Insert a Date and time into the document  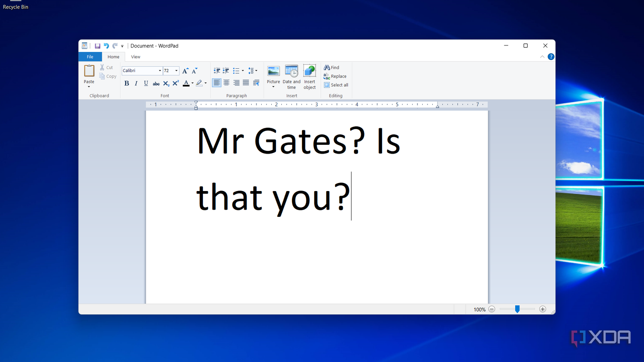click(291, 76)
